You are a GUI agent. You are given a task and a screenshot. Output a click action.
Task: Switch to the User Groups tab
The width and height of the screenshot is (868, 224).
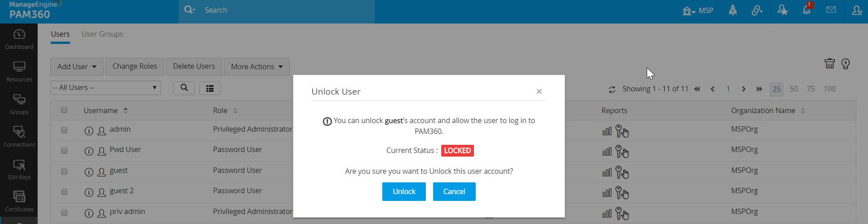[102, 34]
